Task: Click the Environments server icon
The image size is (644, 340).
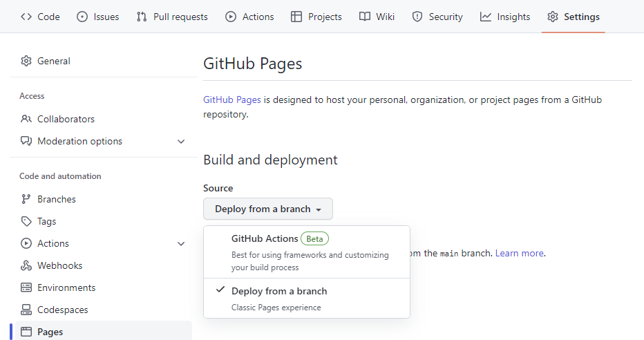Action: click(x=26, y=288)
